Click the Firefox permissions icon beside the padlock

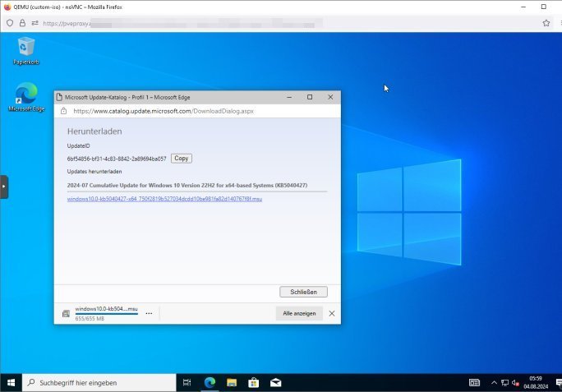point(35,23)
